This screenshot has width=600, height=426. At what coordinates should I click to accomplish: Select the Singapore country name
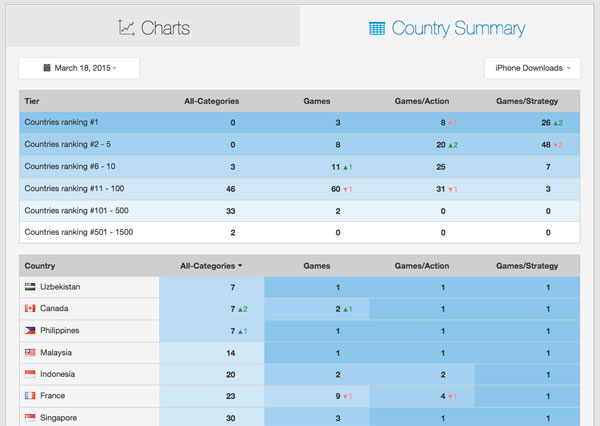(58, 418)
